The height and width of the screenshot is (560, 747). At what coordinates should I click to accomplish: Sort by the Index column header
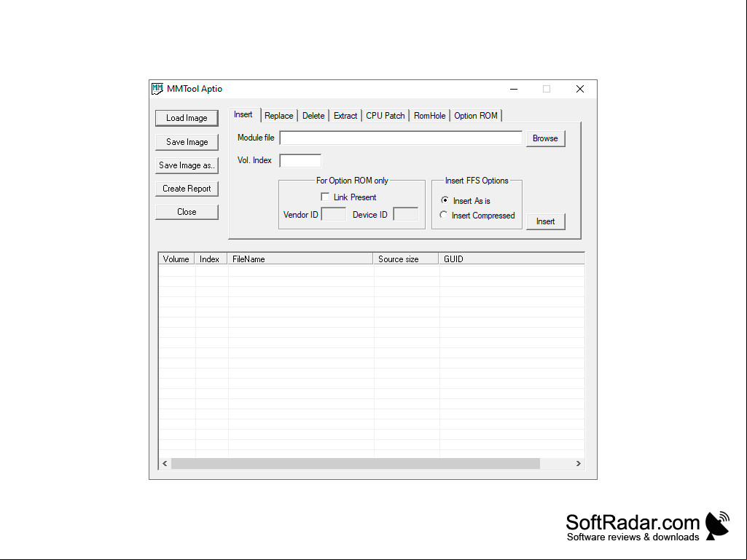point(211,259)
